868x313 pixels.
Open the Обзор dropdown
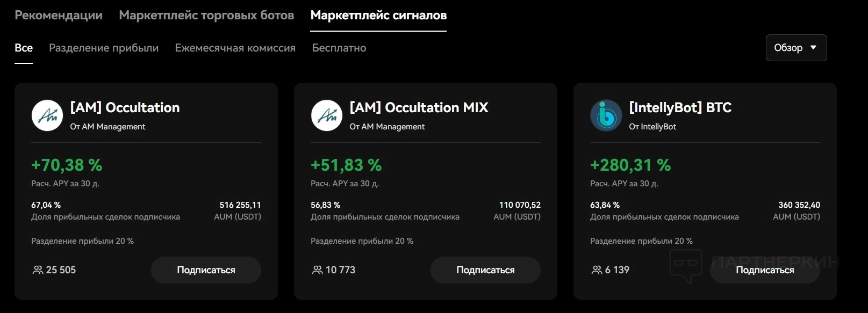(x=796, y=48)
